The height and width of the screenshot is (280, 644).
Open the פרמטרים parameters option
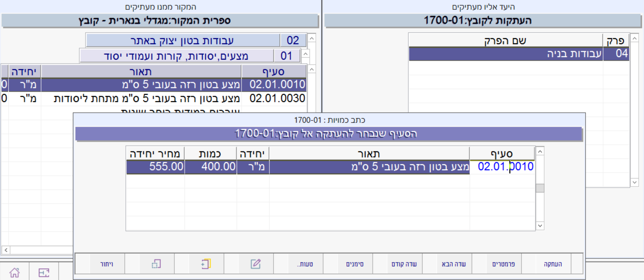pos(503,264)
